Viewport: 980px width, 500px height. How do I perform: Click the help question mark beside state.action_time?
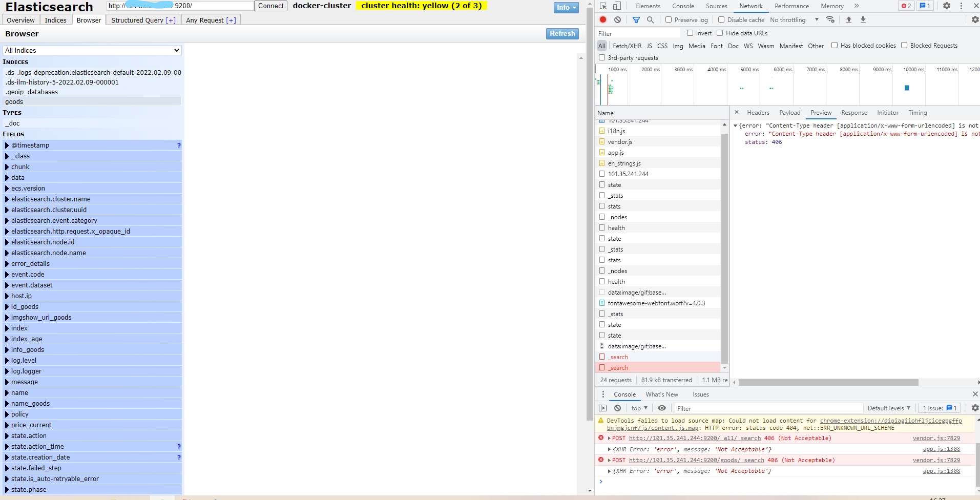179,447
